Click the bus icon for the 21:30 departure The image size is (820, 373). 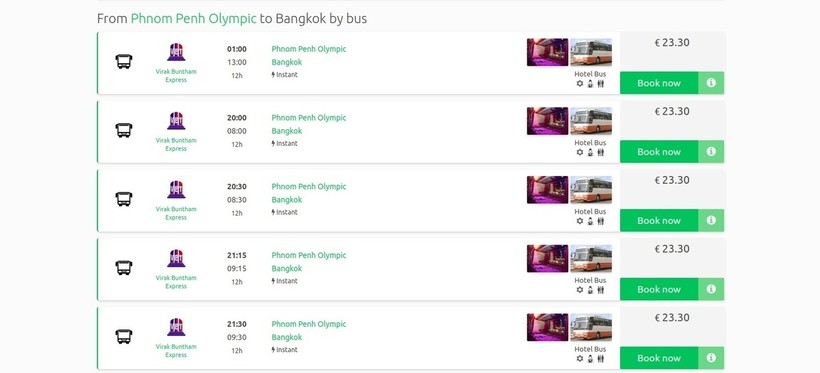(x=124, y=336)
